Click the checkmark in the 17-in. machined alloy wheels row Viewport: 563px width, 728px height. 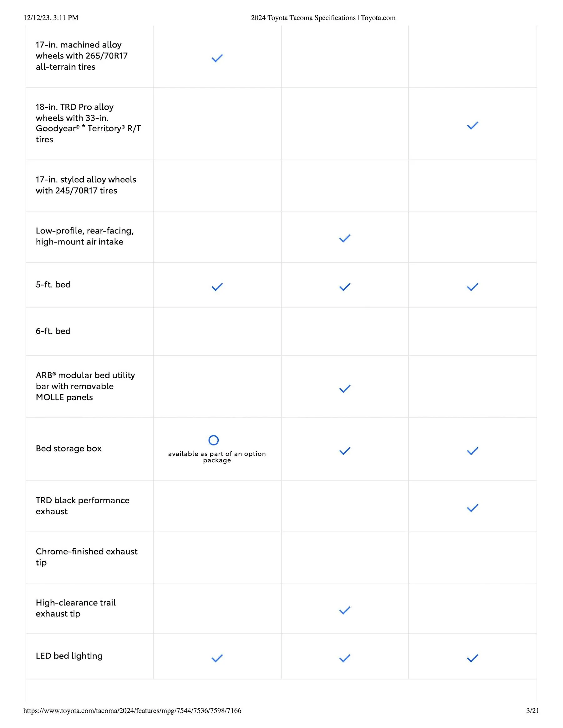[x=217, y=58]
